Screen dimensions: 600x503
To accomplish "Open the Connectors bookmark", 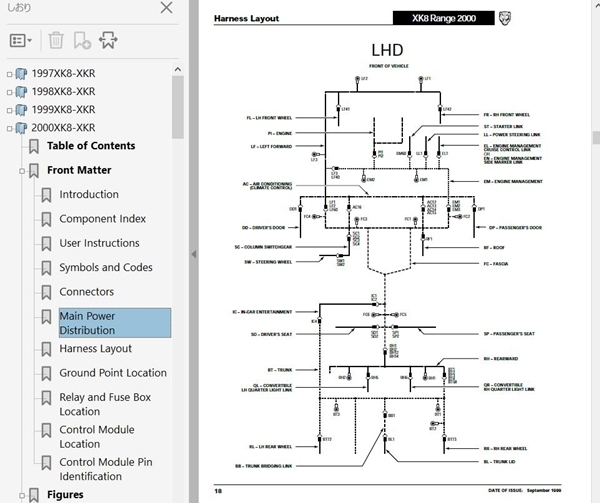I will pos(86,292).
